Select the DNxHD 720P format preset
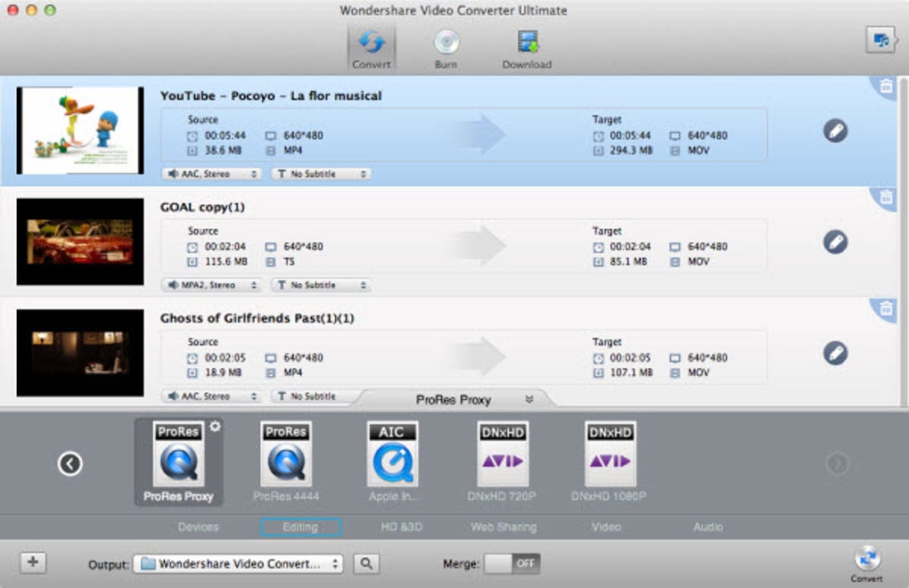Image resolution: width=909 pixels, height=588 pixels. pyautogui.click(x=502, y=462)
